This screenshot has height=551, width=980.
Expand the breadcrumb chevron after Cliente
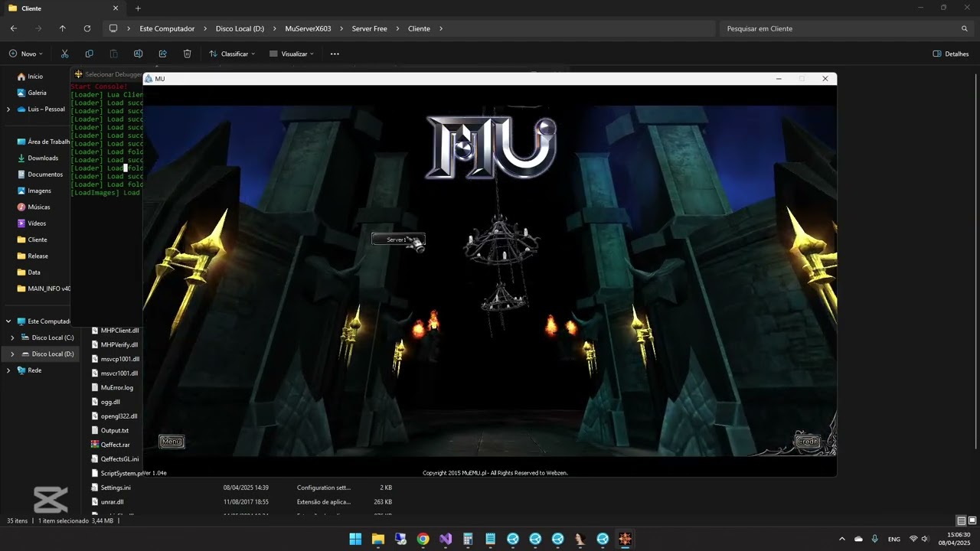441,28
